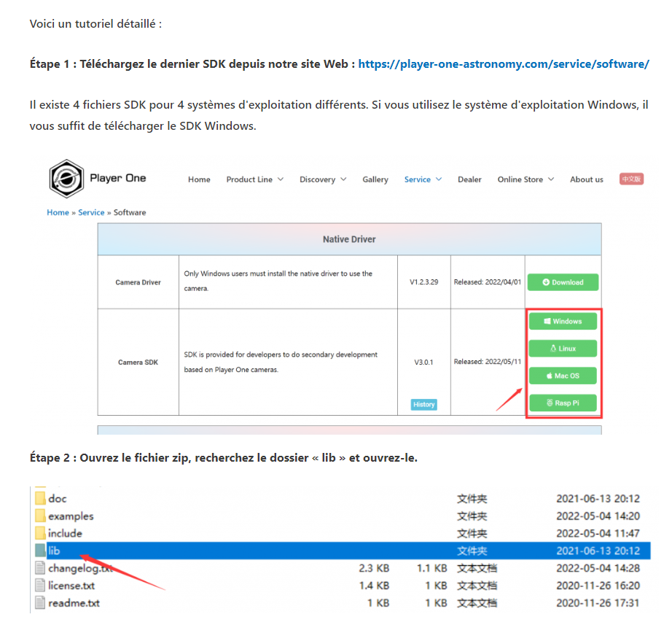Image resolution: width=672 pixels, height=617 pixels.
Task: Open the About us menu item
Action: click(x=586, y=179)
